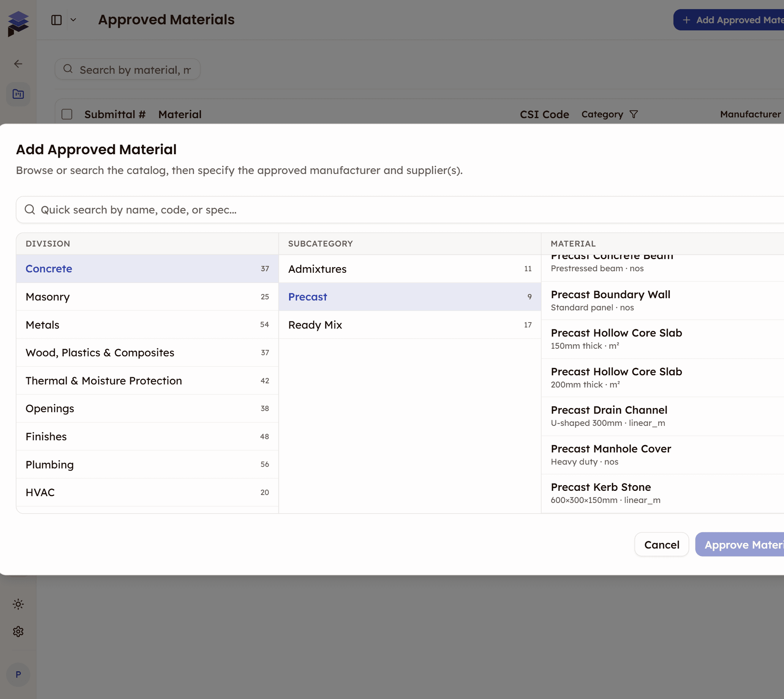The width and height of the screenshot is (784, 699).
Task: Click the Add Approved Material button
Action: click(729, 20)
